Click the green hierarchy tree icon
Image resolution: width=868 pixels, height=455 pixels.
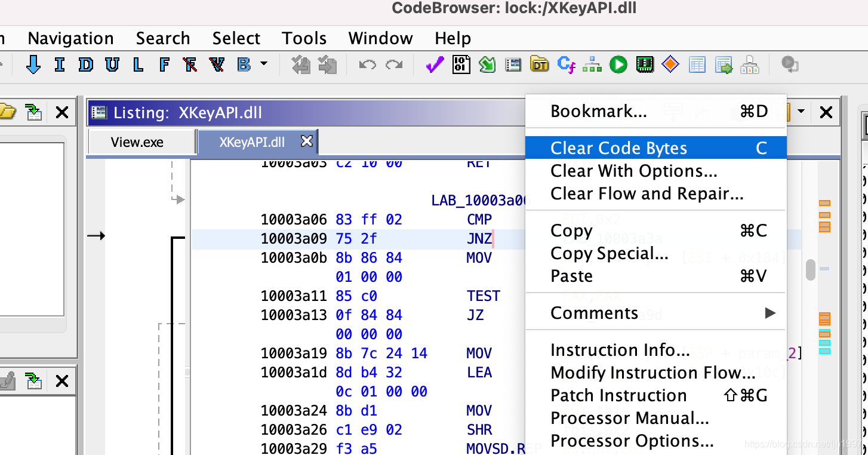592,64
